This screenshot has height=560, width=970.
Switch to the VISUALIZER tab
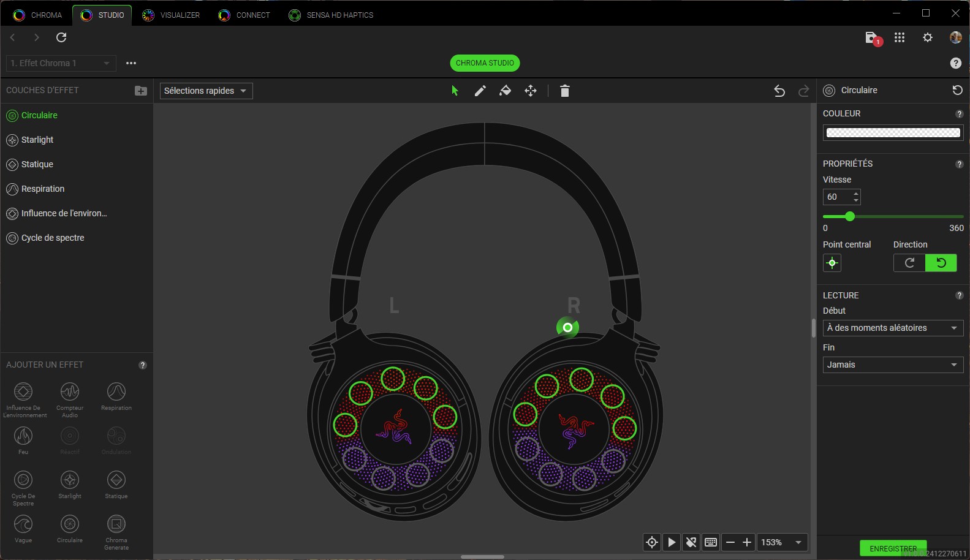pos(171,15)
